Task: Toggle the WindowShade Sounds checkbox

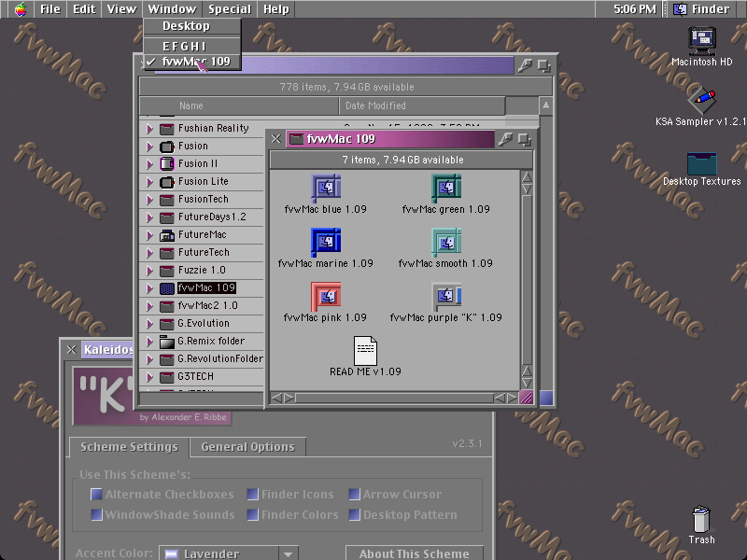Action: [96, 515]
